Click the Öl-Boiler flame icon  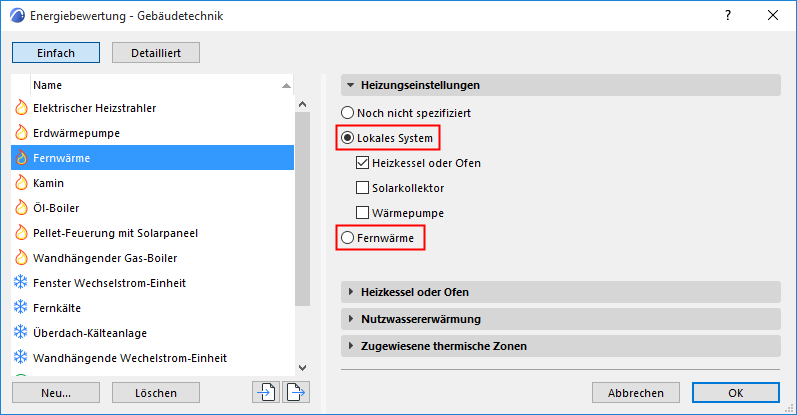tap(21, 208)
